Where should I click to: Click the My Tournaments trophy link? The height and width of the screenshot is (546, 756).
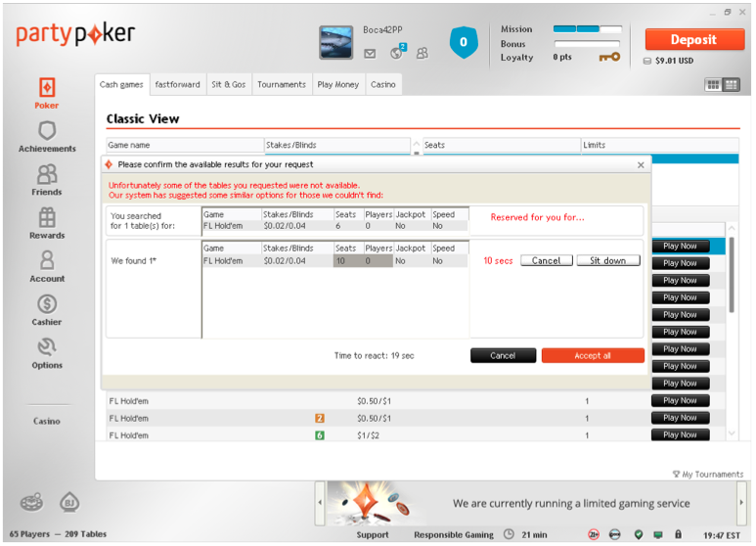pos(708,475)
